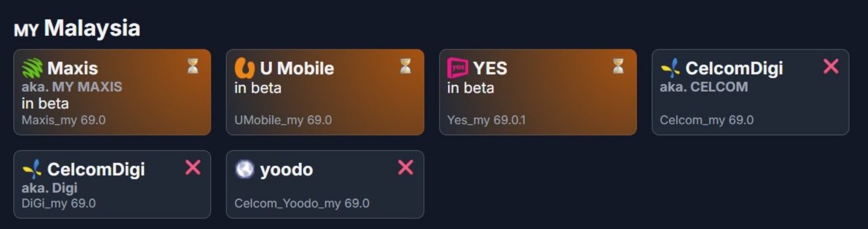This screenshot has width=868, height=229.
Task: Click the Malaysia country heading
Action: [92, 28]
